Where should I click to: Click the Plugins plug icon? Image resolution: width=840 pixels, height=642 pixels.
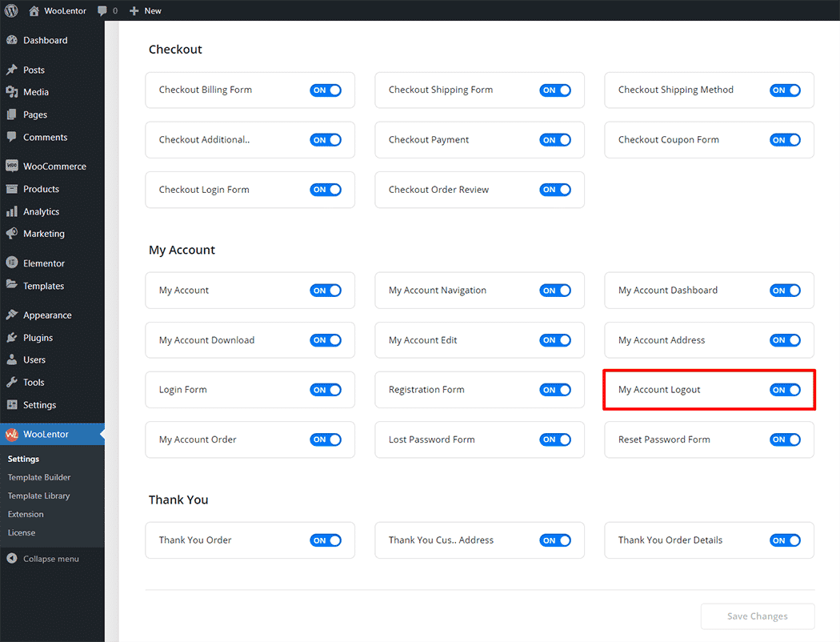point(12,338)
